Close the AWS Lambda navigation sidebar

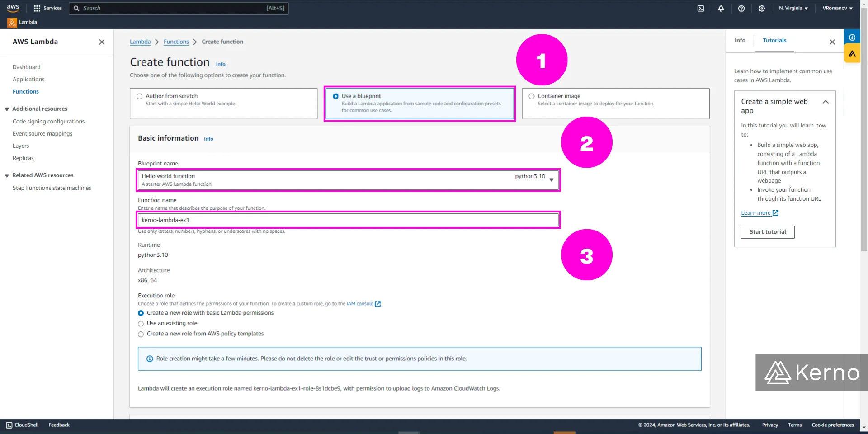[x=102, y=42]
